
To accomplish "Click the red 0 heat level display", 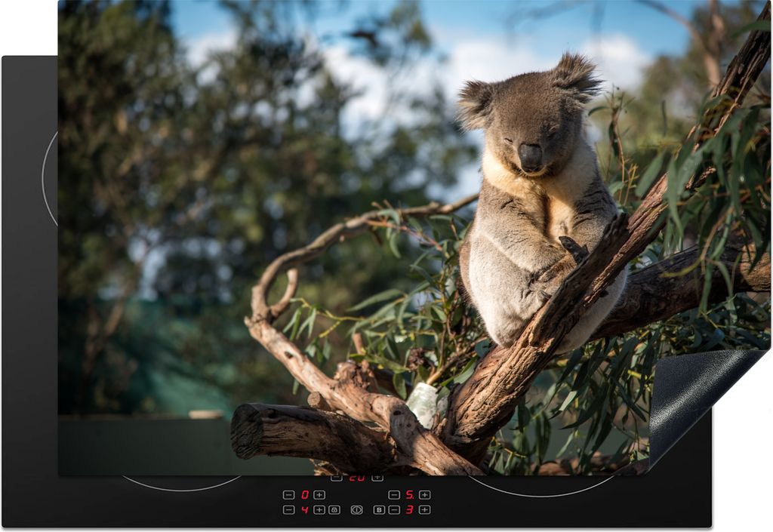I will coord(305,495).
